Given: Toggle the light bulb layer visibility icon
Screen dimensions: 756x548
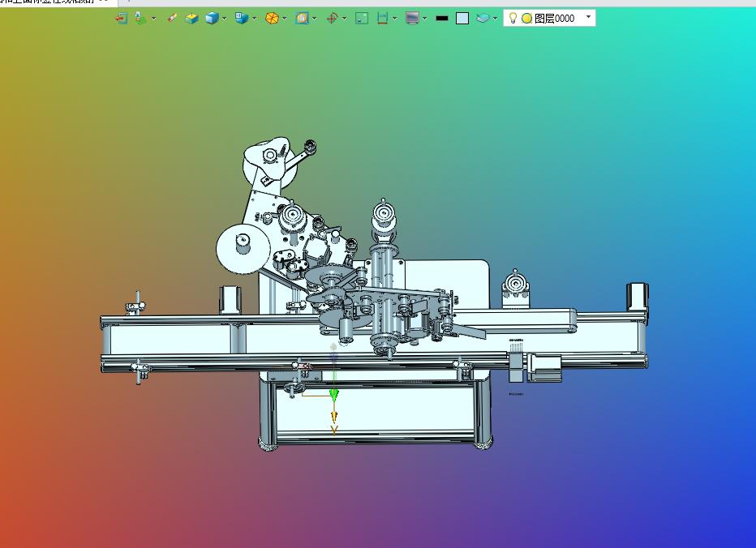Looking at the screenshot, I should point(513,19).
